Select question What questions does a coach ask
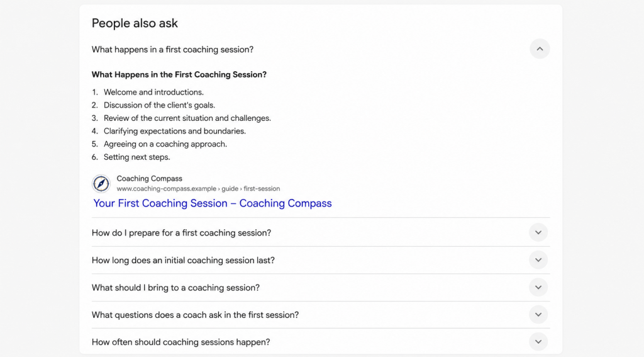 coord(195,315)
